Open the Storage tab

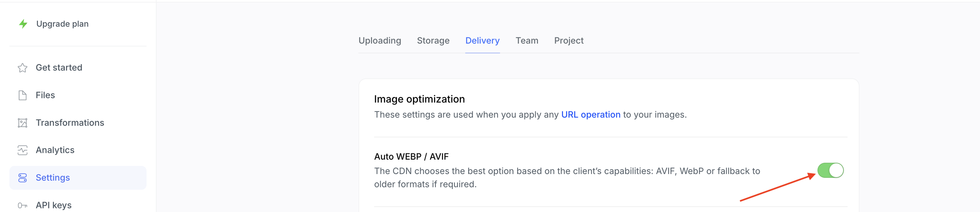click(433, 41)
